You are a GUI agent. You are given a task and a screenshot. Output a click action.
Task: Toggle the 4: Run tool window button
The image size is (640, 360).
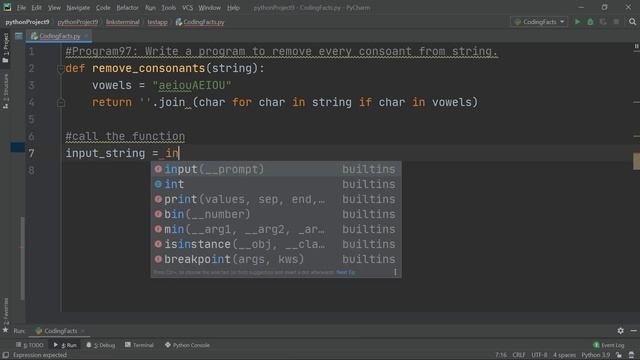point(65,345)
